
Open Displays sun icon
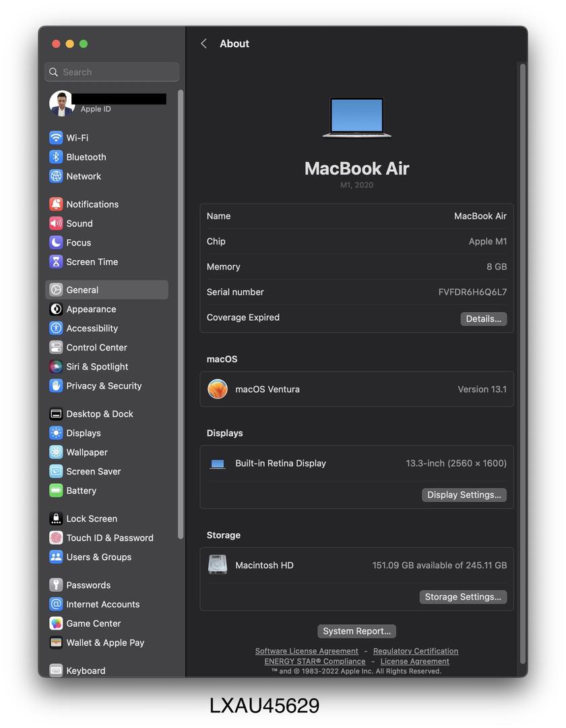click(56, 433)
